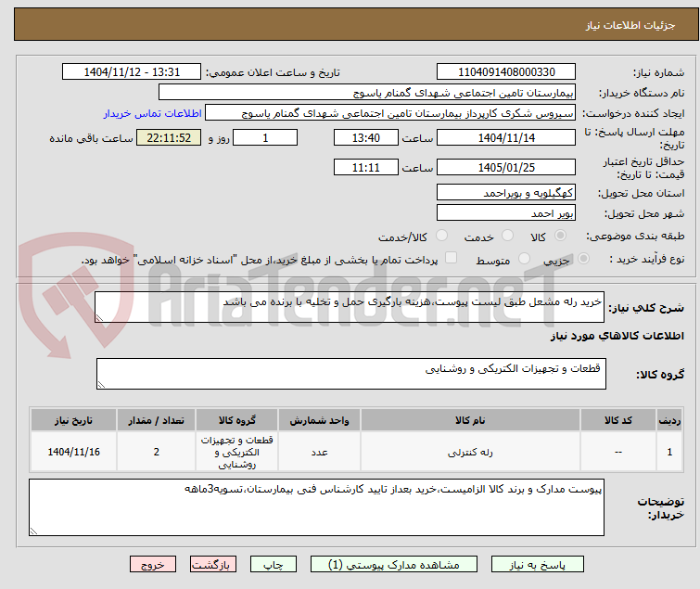Click the unit cell عدد
Screen dimensions: 700x589
(319, 452)
